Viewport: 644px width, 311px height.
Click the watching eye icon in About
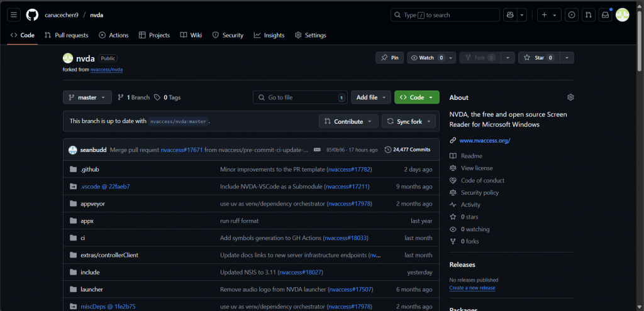coord(453,229)
